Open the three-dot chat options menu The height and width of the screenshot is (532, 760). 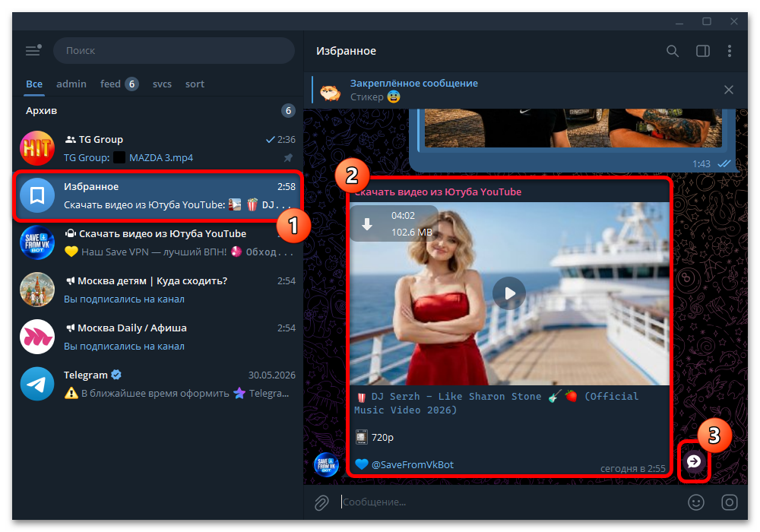tap(730, 51)
